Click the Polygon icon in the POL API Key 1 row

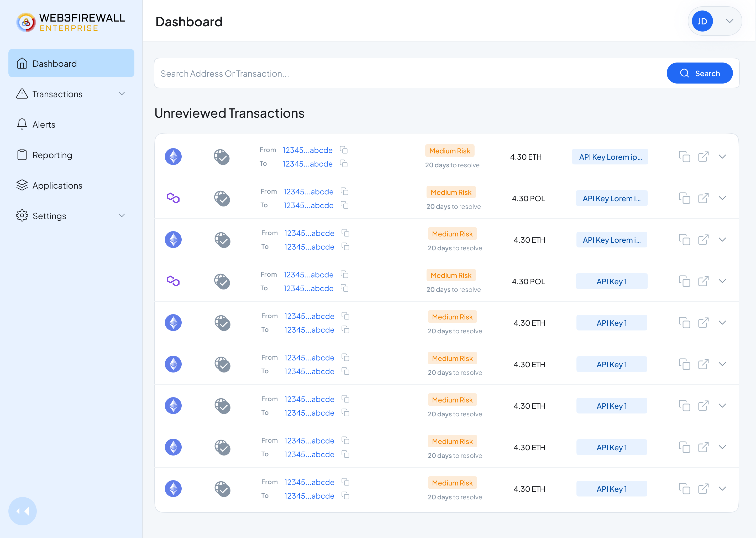point(173,281)
